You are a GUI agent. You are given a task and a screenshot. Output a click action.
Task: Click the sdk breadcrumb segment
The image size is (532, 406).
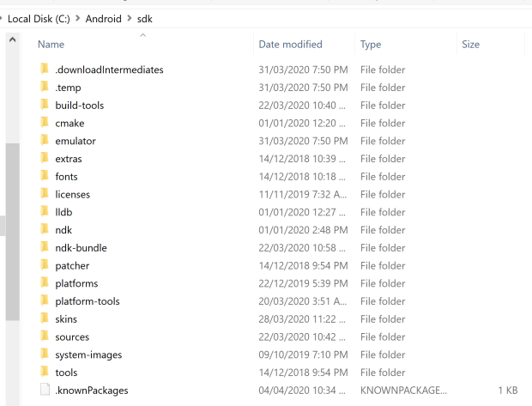[x=144, y=19]
